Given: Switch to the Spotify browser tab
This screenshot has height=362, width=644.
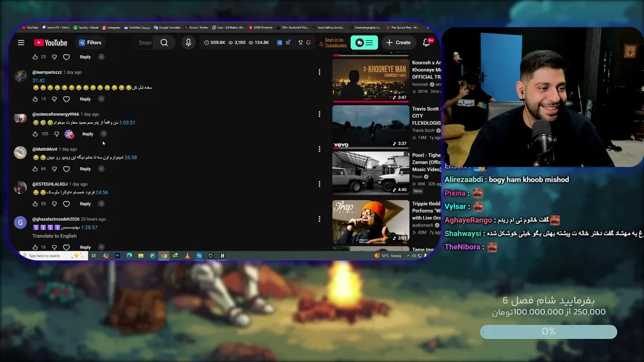Looking at the screenshot, I should coord(86,28).
